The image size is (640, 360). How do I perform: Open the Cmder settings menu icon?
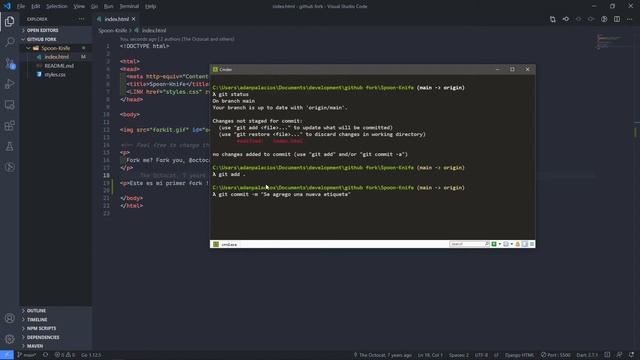(x=531, y=244)
